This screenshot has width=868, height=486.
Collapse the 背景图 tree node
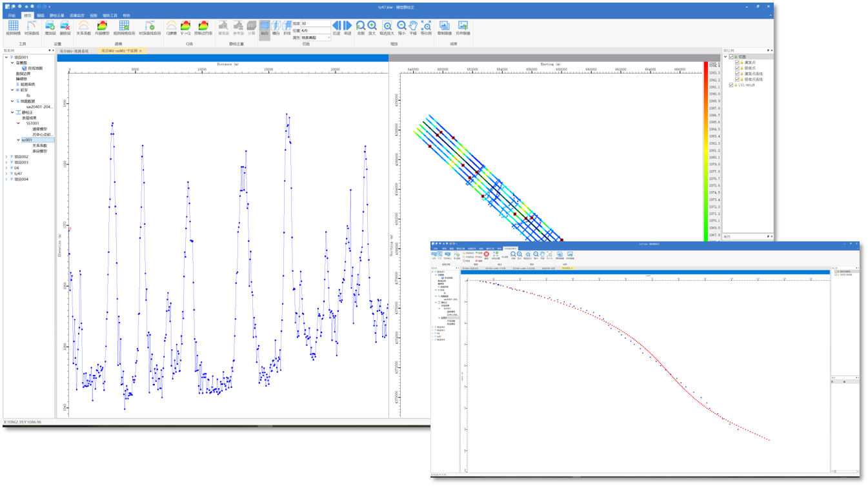point(12,63)
